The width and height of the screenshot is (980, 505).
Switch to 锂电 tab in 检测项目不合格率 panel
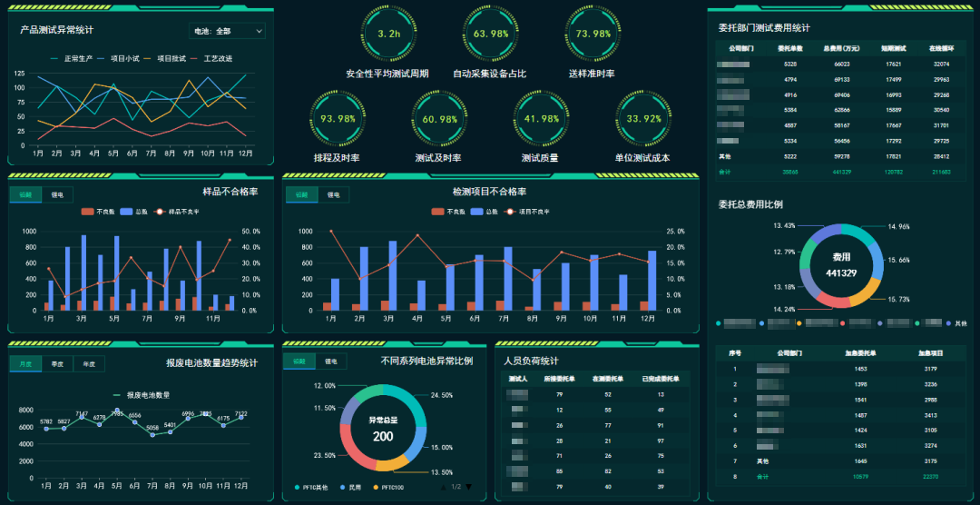click(x=332, y=194)
